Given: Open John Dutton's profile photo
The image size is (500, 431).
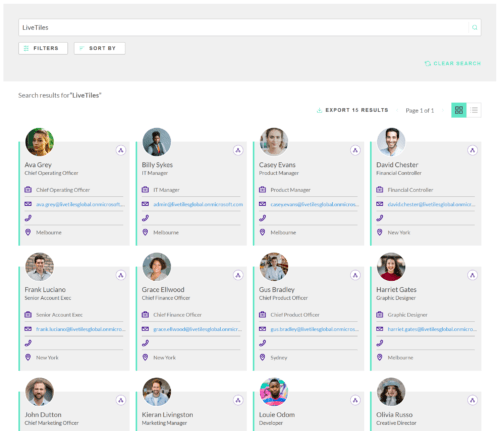Looking at the screenshot, I should pyautogui.click(x=40, y=392).
